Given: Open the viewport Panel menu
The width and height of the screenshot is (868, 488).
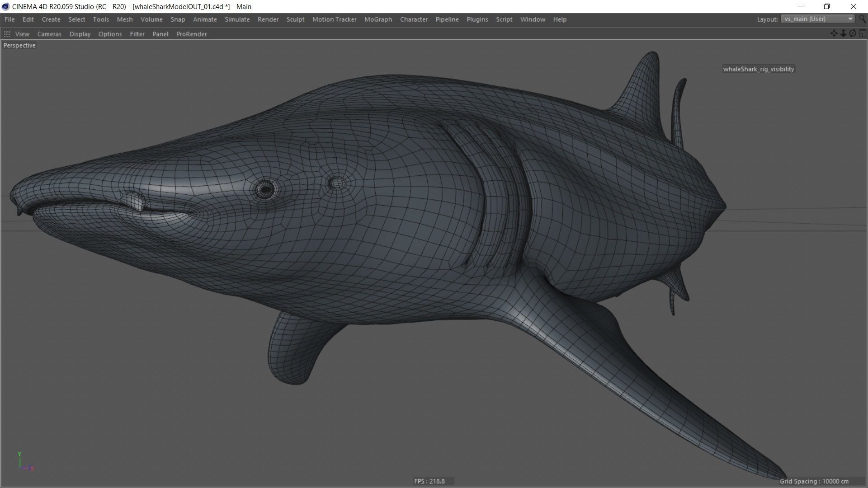Looking at the screenshot, I should pos(160,34).
